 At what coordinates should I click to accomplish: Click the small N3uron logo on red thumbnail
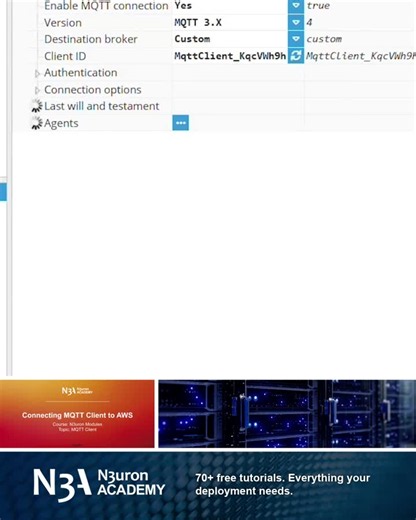(77, 391)
